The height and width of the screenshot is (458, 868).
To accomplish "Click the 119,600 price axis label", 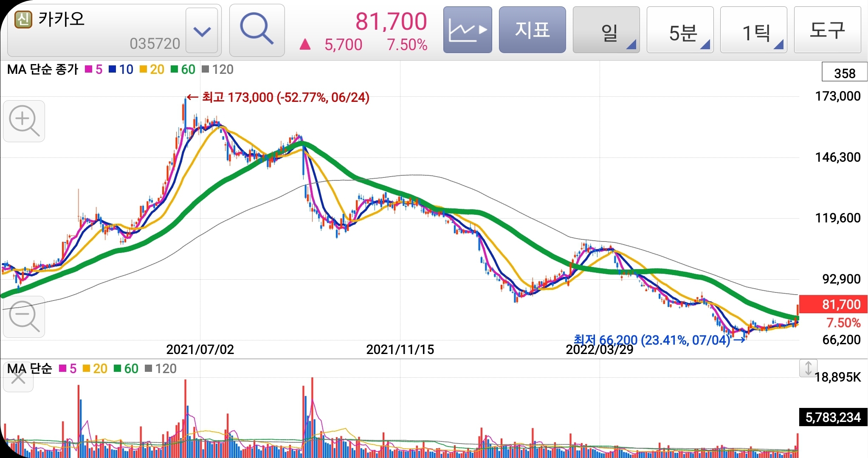I will (x=838, y=218).
